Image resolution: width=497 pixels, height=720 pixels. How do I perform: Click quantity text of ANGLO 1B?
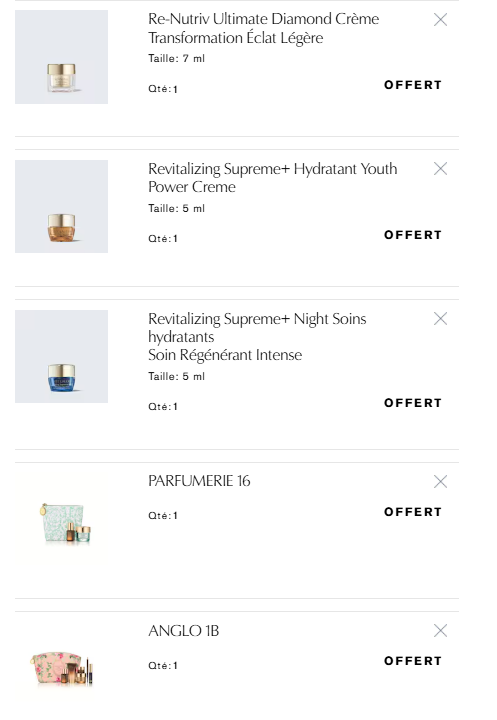click(x=163, y=665)
